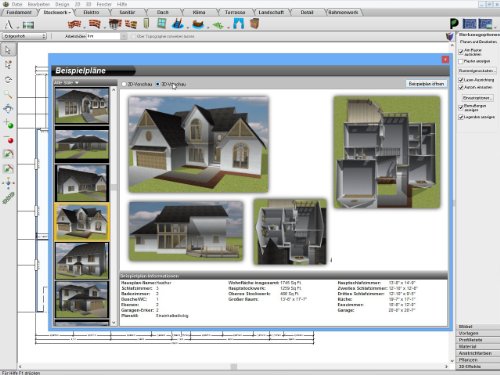Select the rotate tool in left toolbar
Screen dimensions: 500x375
[x=8, y=80]
